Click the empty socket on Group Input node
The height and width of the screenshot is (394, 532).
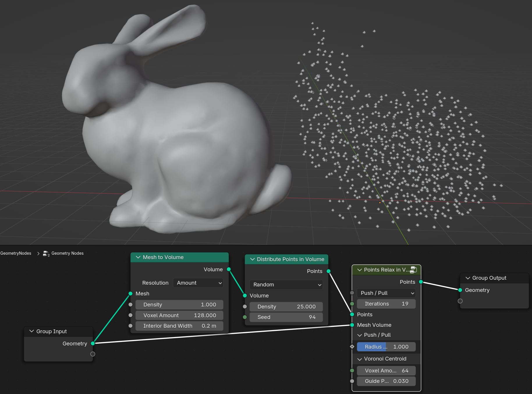(x=93, y=354)
